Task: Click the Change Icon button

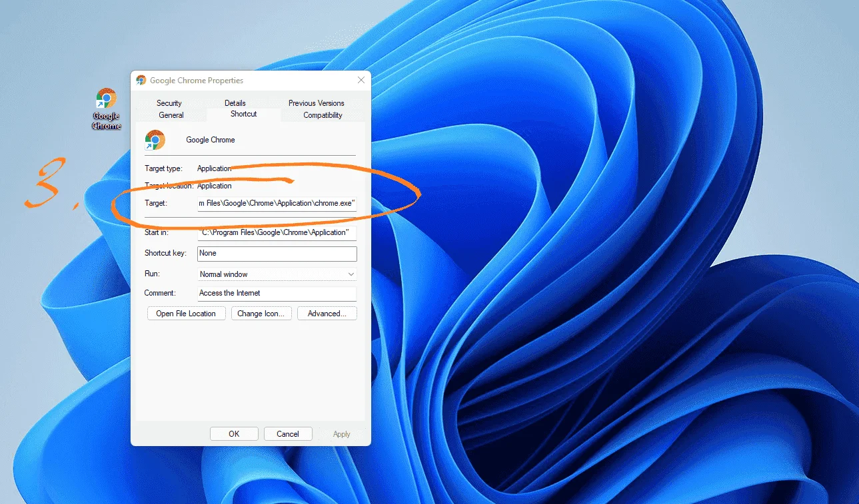Action: 261,314
